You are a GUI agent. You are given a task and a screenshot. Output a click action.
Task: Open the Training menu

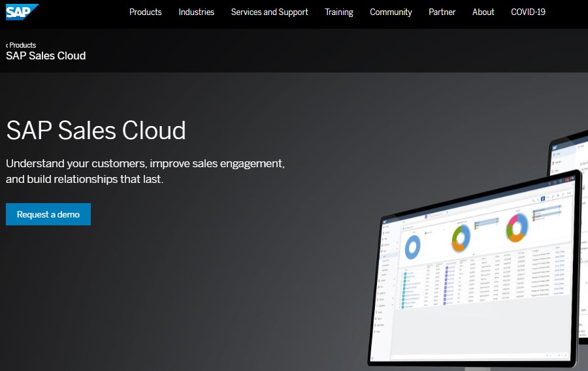[339, 12]
